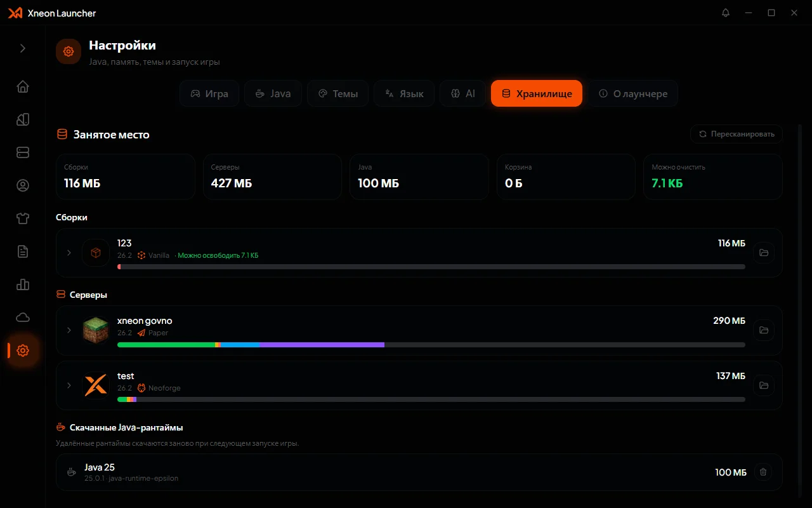812x508 pixels.
Task: Click the xneon govno storage usage bar
Action: pos(431,345)
